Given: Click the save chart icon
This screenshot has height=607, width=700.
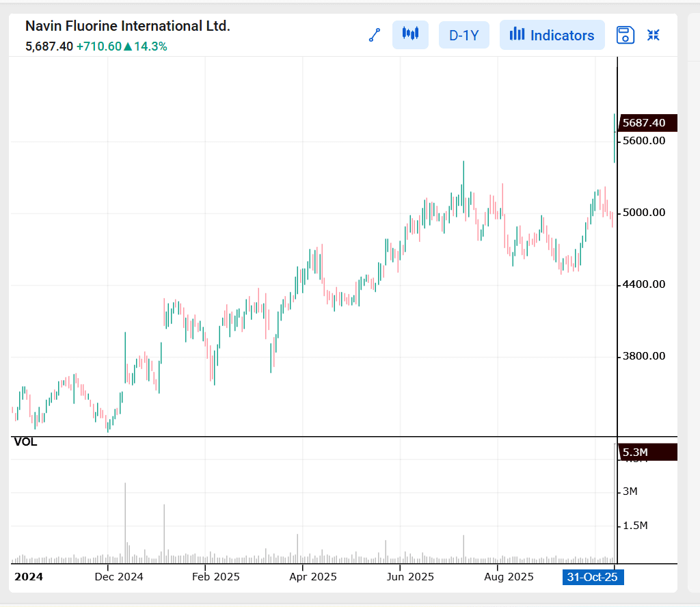Looking at the screenshot, I should click(625, 35).
